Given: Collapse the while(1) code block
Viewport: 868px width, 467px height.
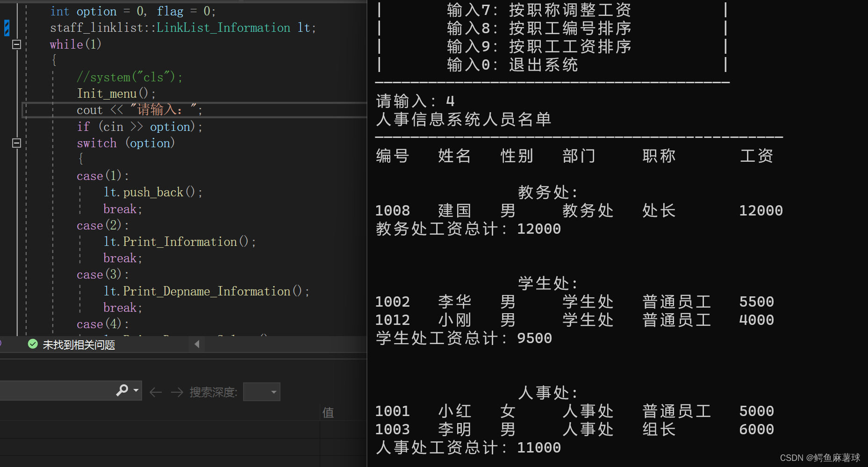Looking at the screenshot, I should (x=16, y=44).
